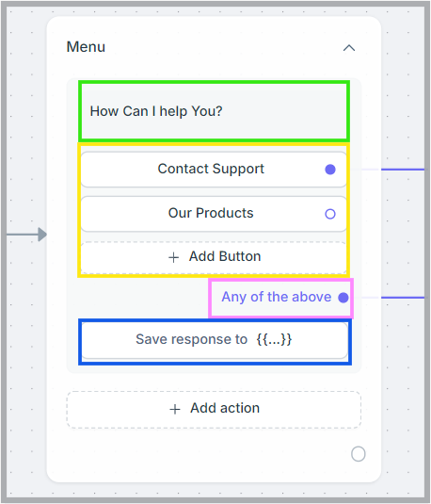Select the purple connection line from Contact Support
This screenshot has height=504, width=431.
click(x=403, y=170)
